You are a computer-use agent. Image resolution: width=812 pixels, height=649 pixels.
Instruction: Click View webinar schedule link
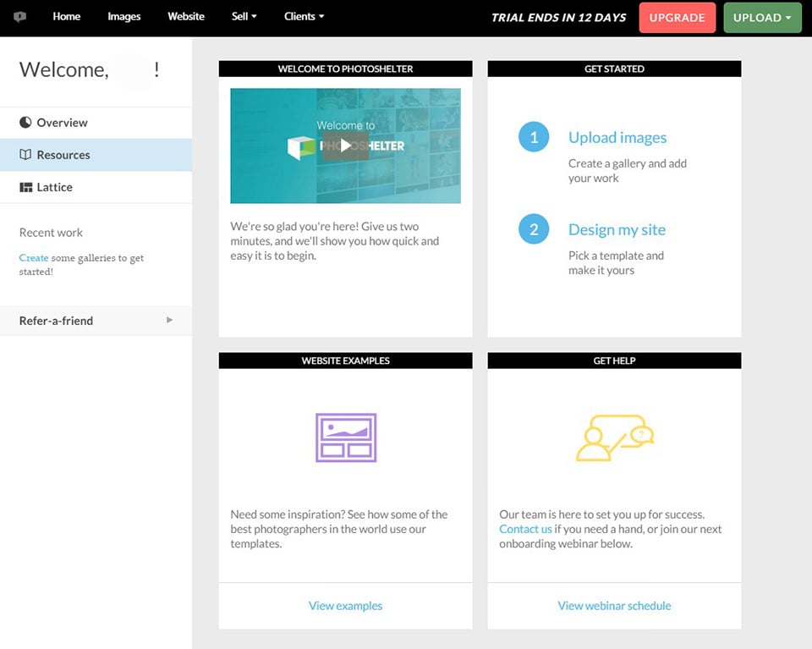(x=614, y=606)
